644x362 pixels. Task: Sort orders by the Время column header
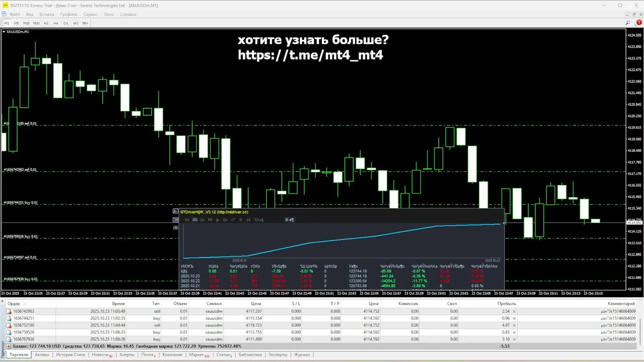pyautogui.click(x=91, y=304)
